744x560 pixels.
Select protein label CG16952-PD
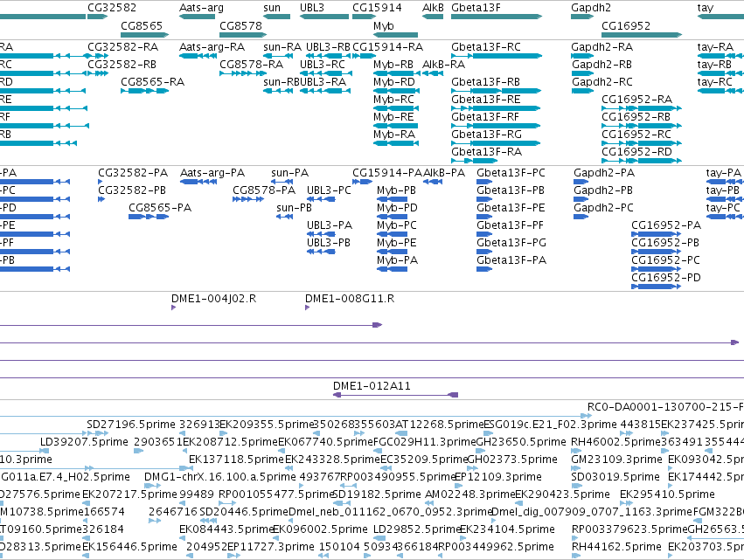[666, 279]
